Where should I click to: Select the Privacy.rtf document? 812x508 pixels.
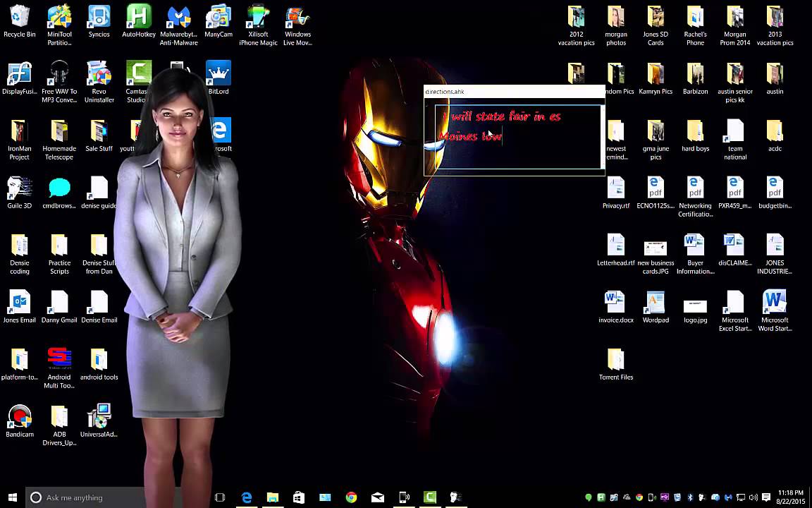(x=616, y=193)
